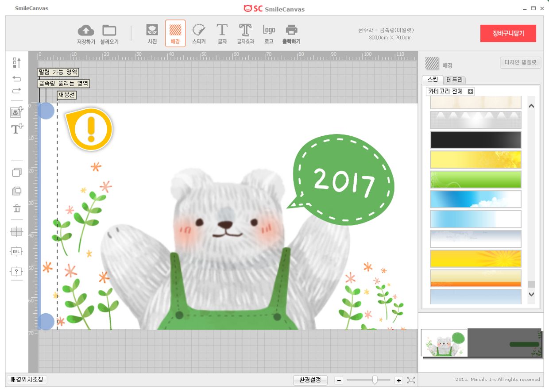This screenshot has height=392, width=549.
Task: Switch to the 스킨 tab
Action: pyautogui.click(x=433, y=80)
